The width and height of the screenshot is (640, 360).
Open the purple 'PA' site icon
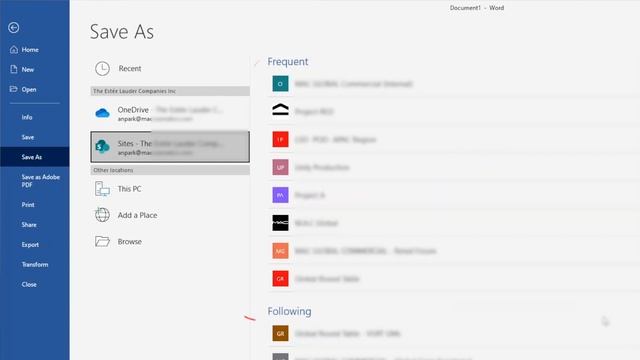click(x=280, y=195)
